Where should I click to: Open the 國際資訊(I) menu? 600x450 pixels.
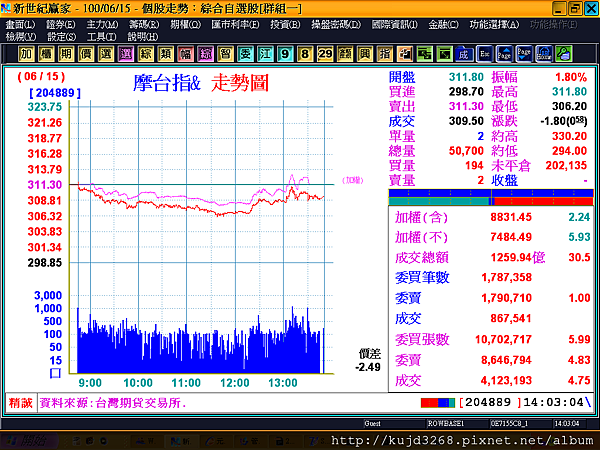pos(395,24)
